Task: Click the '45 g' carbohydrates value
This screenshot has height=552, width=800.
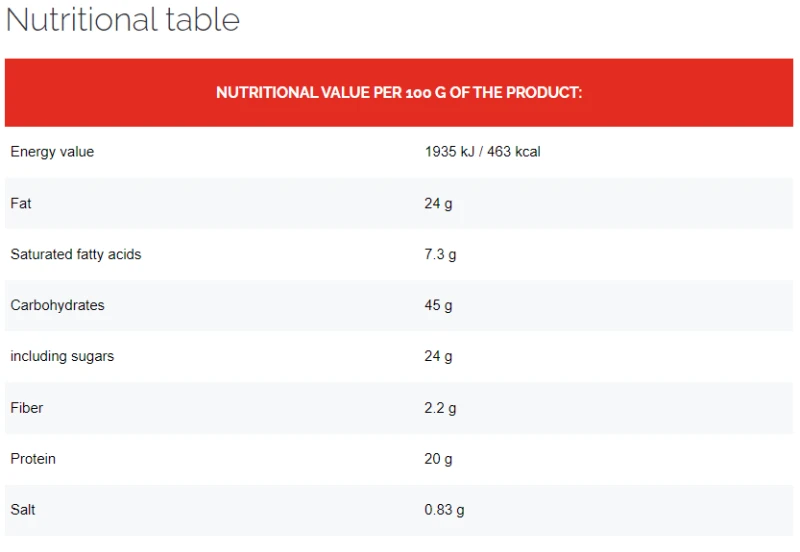Action: tap(438, 305)
